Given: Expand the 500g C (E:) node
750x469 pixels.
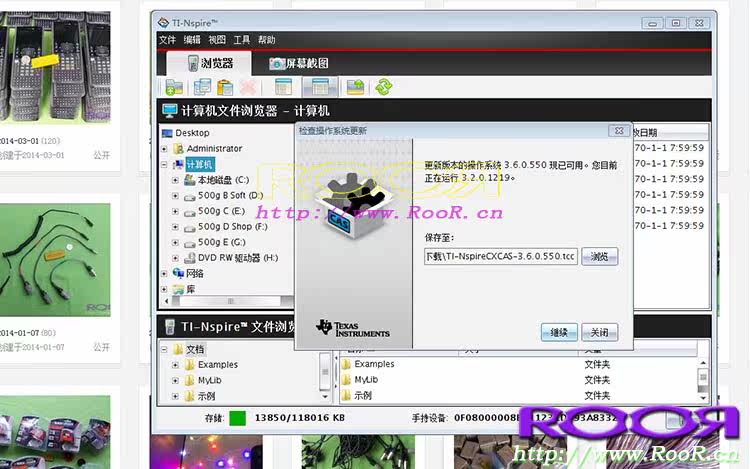Looking at the screenshot, I should (x=176, y=211).
